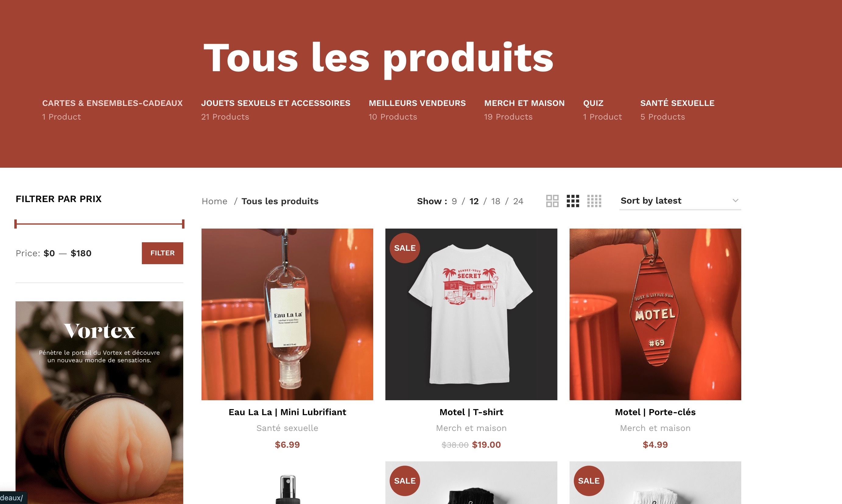Click SALE badge on Motel T-shirt

tap(405, 248)
